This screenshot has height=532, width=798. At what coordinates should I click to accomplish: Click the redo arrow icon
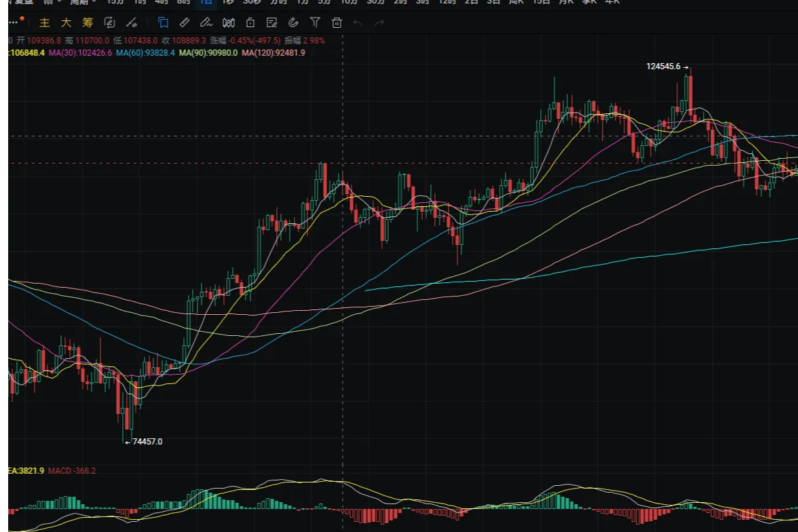coord(379,23)
